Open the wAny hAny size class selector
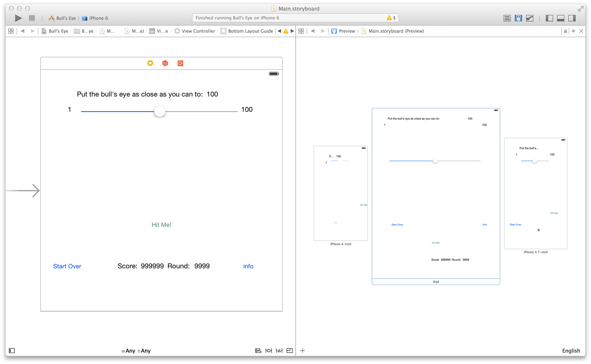The height and width of the screenshot is (364, 591). point(136,351)
